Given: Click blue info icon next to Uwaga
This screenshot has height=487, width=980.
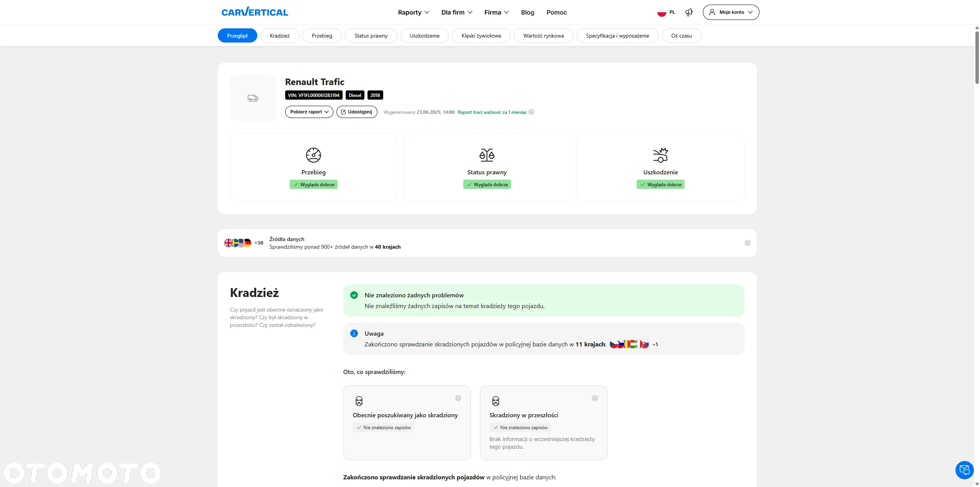Looking at the screenshot, I should tap(354, 333).
